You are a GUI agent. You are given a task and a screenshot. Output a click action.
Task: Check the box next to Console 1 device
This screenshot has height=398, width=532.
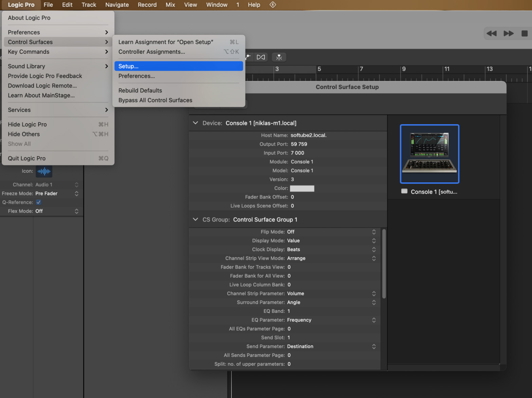coord(404,191)
